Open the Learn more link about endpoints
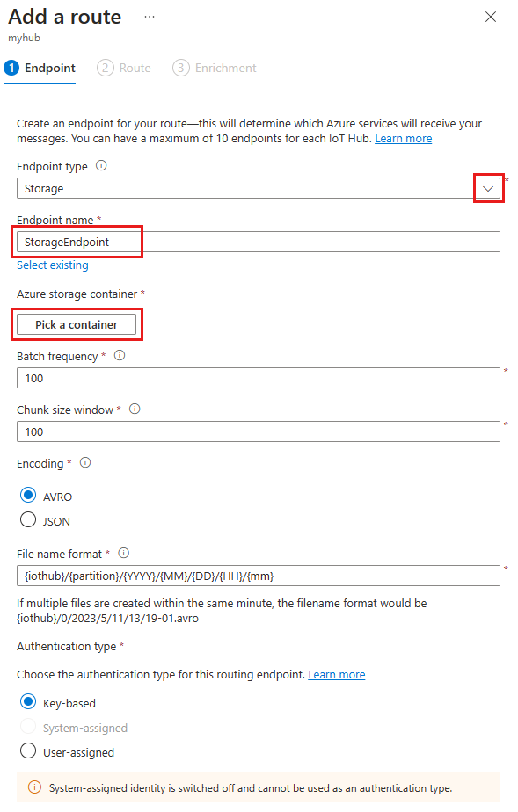 point(403,138)
